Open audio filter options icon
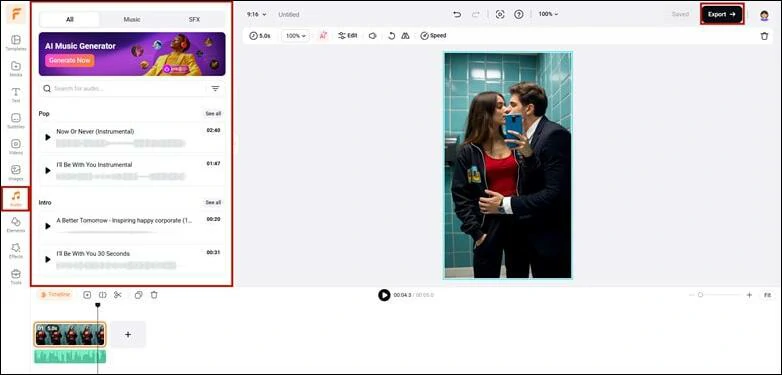 [215, 89]
